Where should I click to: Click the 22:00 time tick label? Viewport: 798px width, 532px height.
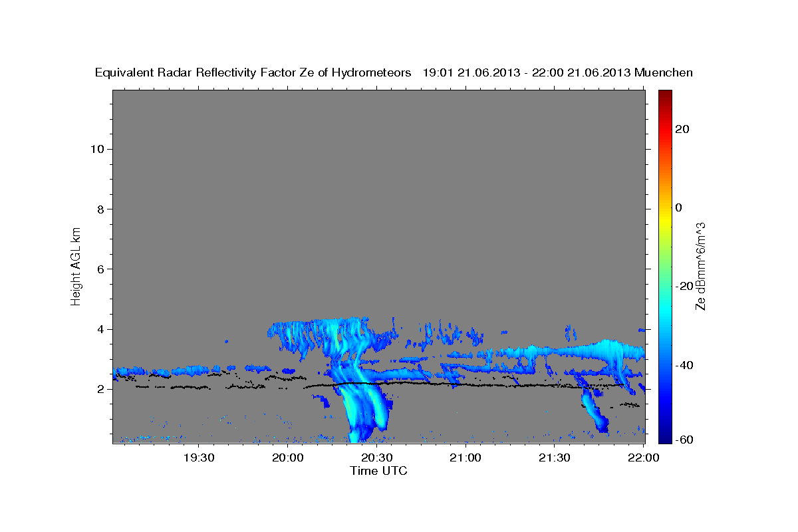click(642, 458)
